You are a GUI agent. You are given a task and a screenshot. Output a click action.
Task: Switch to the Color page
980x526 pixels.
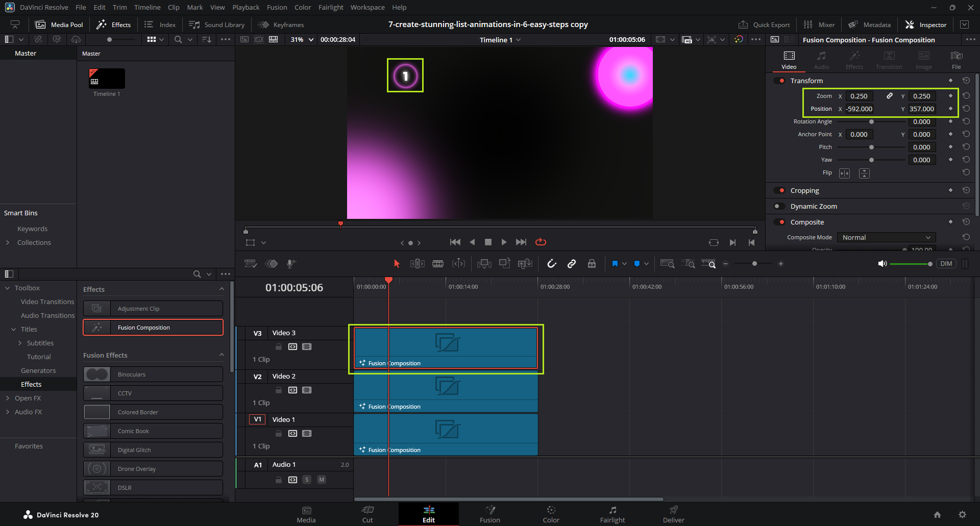click(551, 514)
